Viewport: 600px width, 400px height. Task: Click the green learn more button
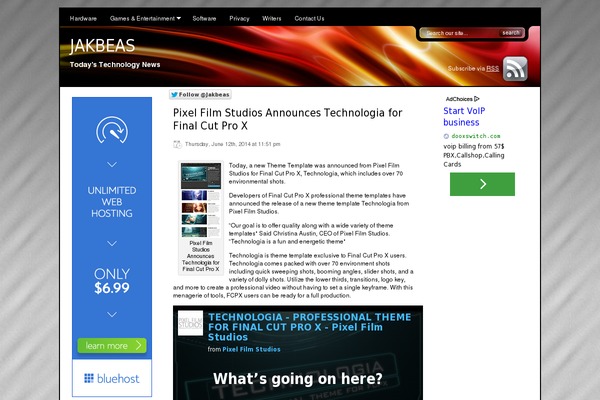[x=112, y=346]
